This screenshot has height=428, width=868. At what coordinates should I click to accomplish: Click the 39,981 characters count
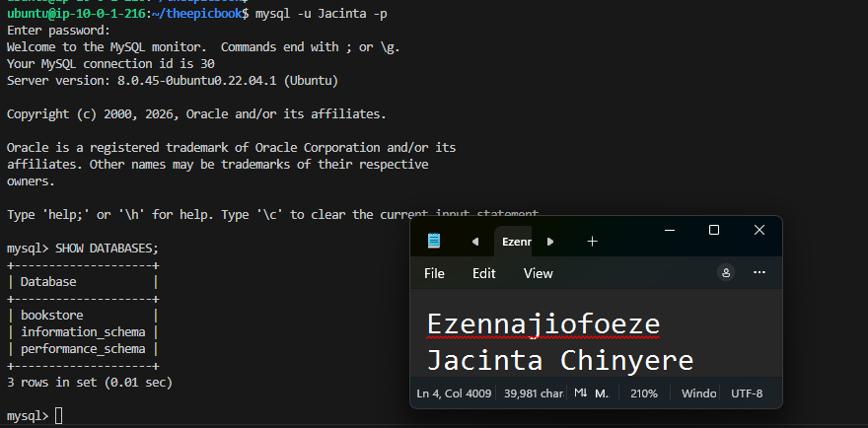click(534, 393)
